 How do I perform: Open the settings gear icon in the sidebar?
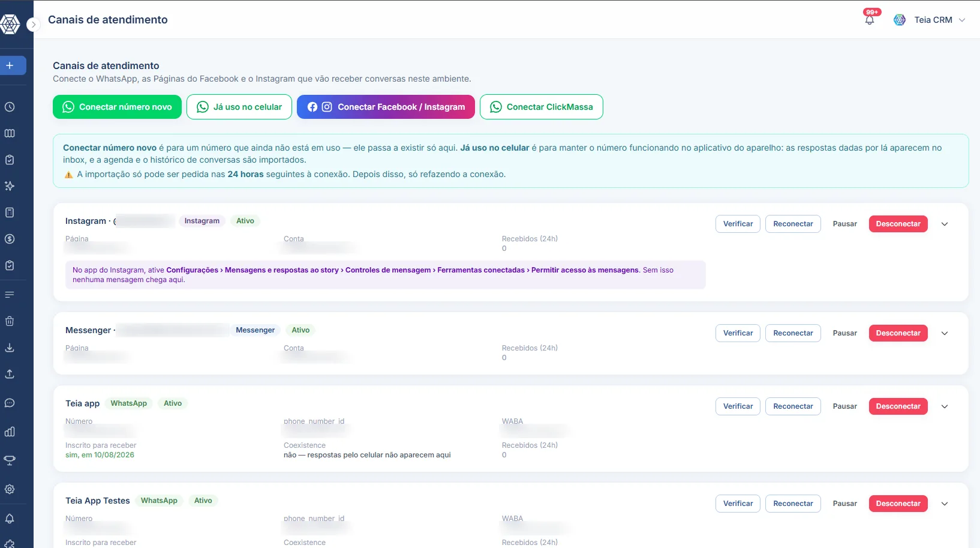coord(10,489)
